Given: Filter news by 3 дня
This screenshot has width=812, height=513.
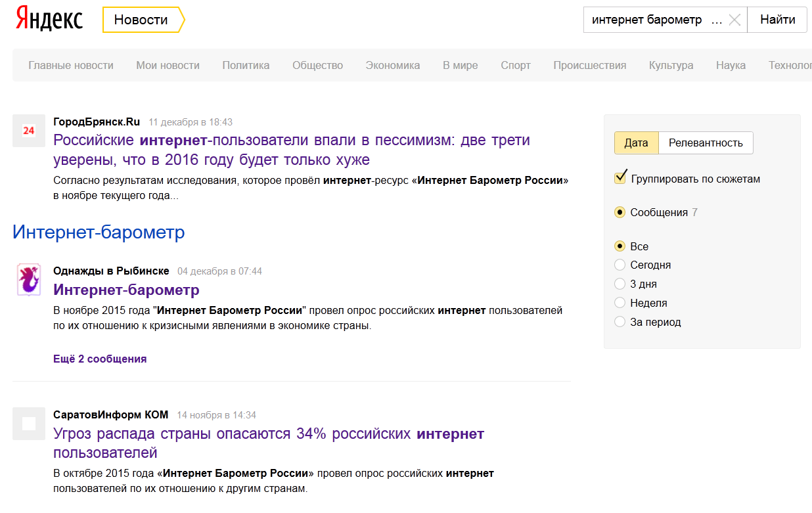Looking at the screenshot, I should tap(620, 284).
